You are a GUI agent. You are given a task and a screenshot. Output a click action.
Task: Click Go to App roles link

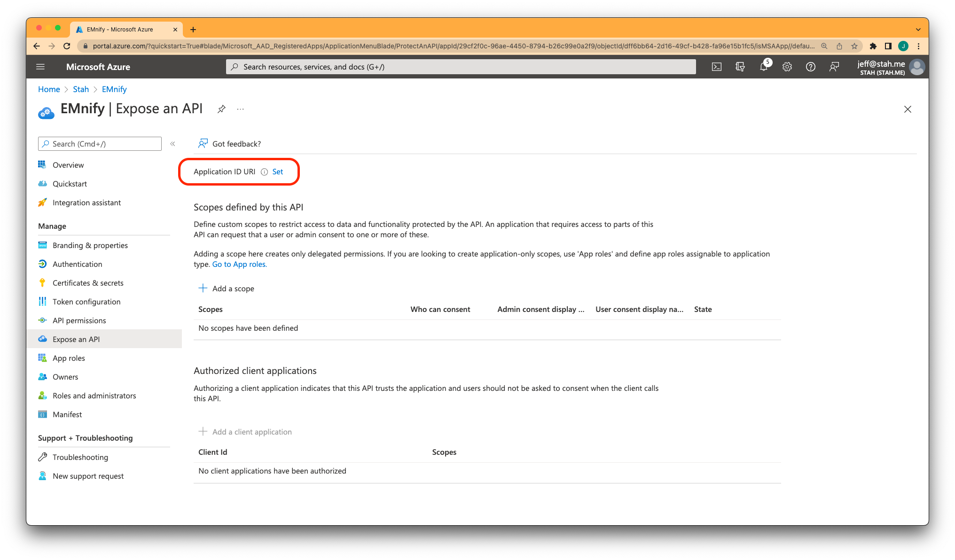(238, 264)
